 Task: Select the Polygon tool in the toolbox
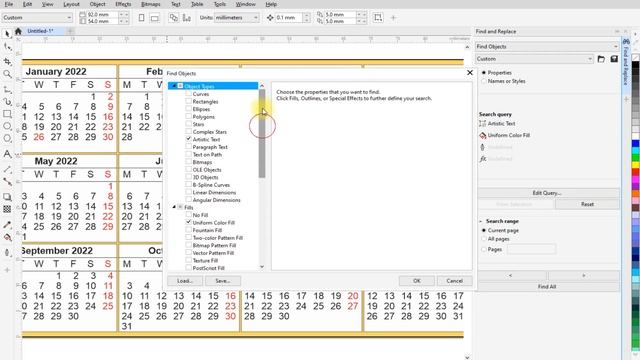[x=7, y=139]
